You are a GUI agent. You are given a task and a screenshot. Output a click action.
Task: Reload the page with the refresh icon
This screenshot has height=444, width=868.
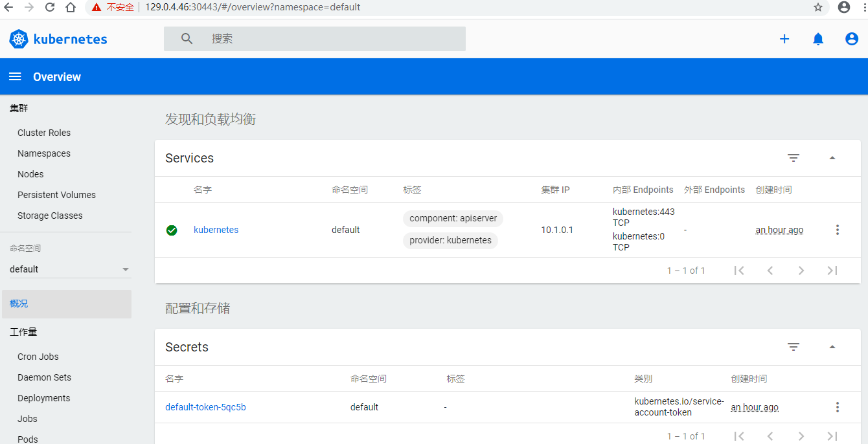pos(50,8)
